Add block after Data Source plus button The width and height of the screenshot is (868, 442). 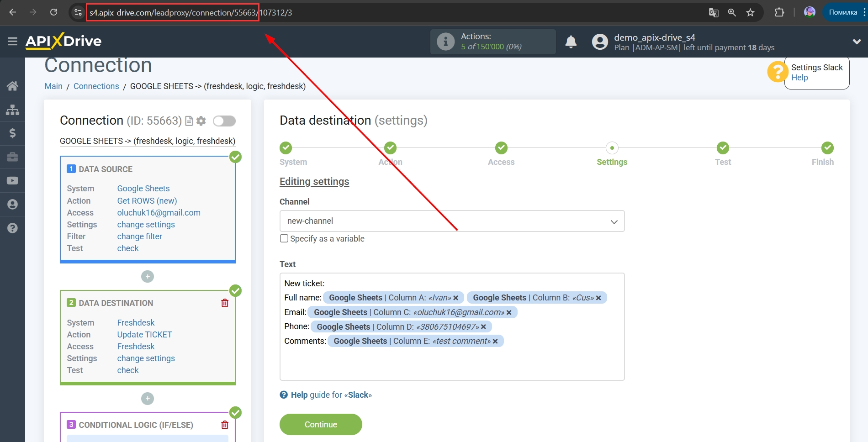[x=148, y=276]
